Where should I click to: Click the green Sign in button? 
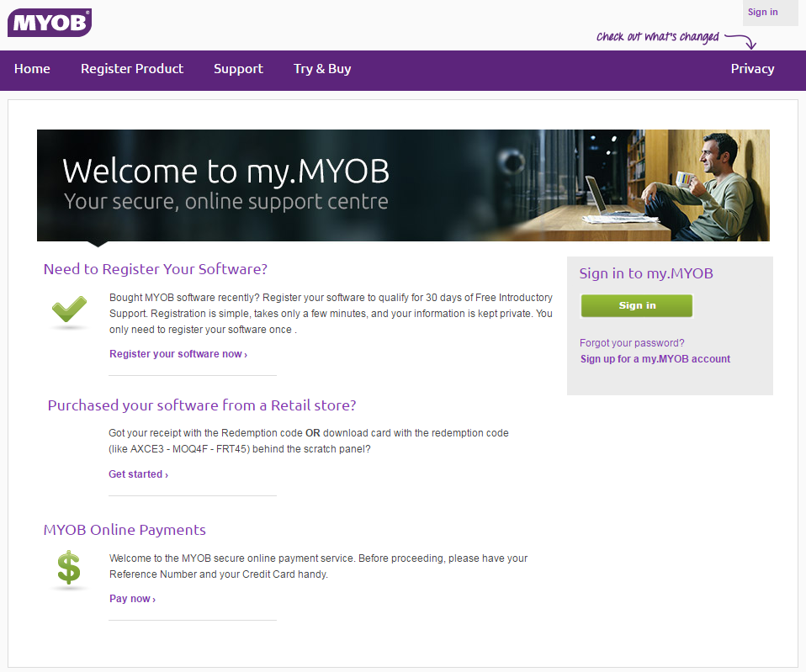[637, 305]
